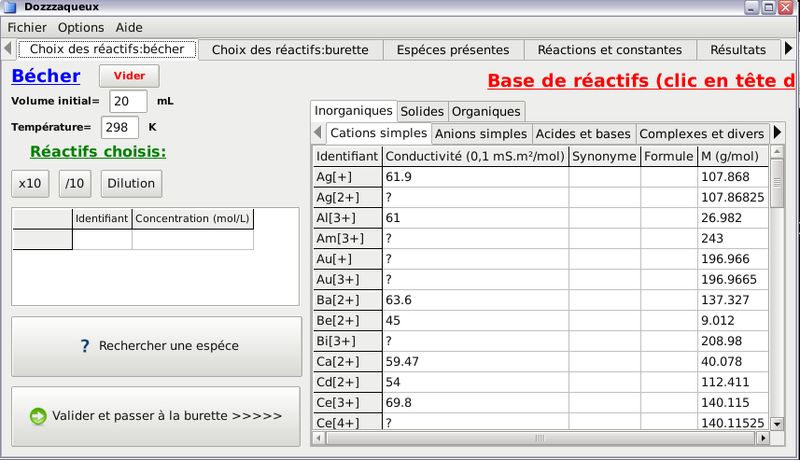
Task: Open the Acides et bases tab
Action: [x=583, y=134]
